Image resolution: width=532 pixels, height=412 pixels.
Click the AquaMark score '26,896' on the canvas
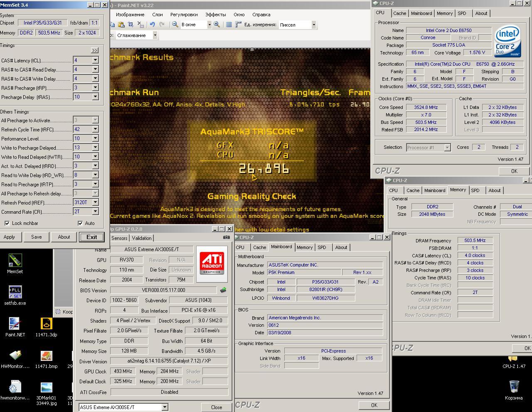point(264,168)
